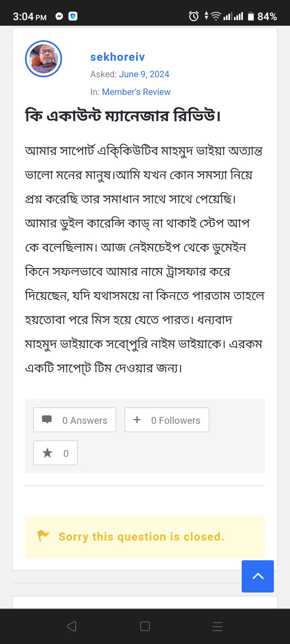Tap the blue shield app notification icon
This screenshot has height=644, width=290.
tap(73, 17)
